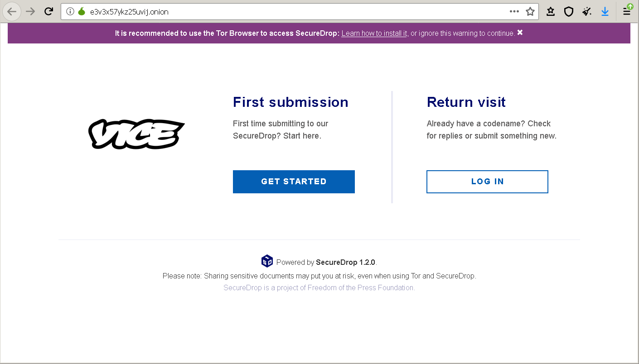Open the star-tray bookmarks toolbar icon
Viewport: 639px width, 364px height.
[551, 12]
